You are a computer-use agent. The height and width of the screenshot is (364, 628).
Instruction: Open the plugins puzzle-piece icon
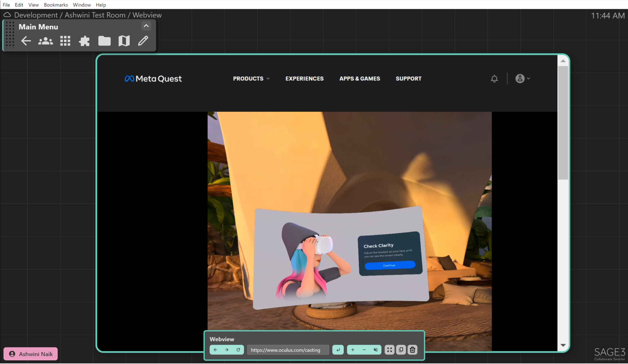coord(84,41)
